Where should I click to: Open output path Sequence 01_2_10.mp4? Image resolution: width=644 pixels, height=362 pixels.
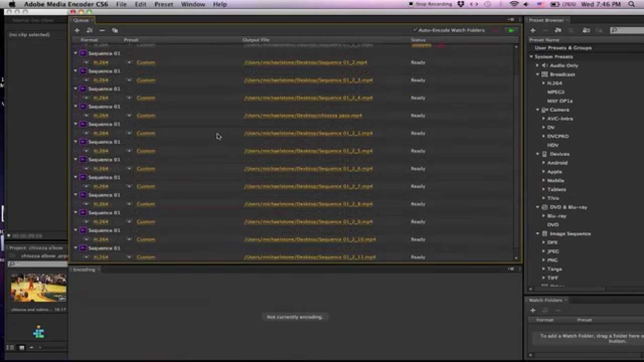(x=310, y=239)
